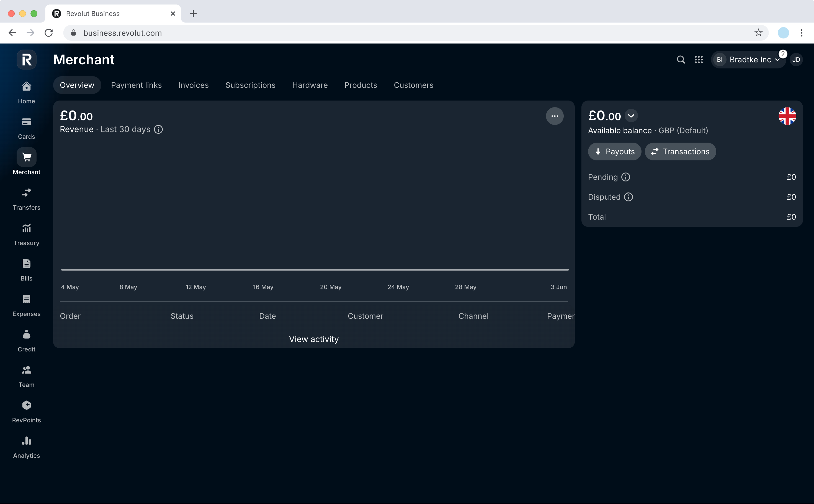Click the Merchant page heading
The image size is (814, 504).
click(84, 60)
